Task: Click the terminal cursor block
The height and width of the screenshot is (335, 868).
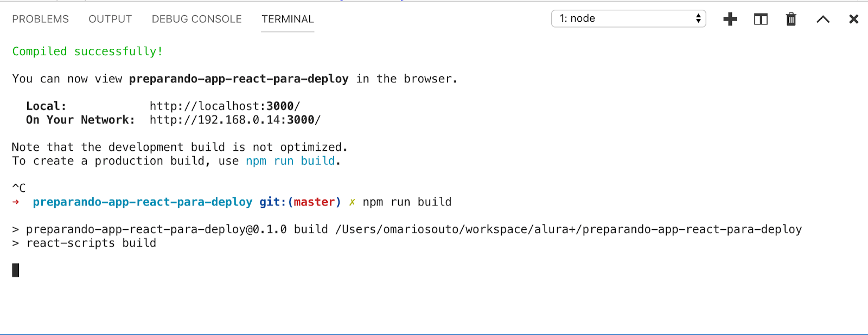Action: pyautogui.click(x=16, y=270)
